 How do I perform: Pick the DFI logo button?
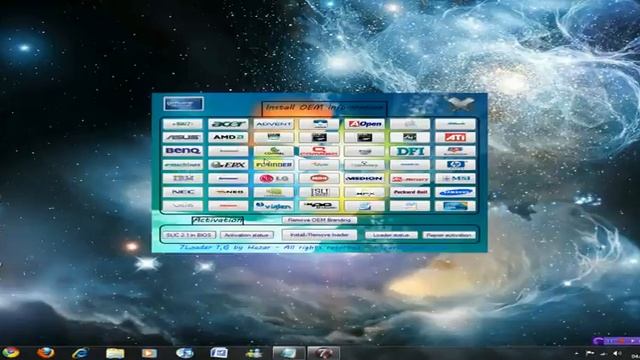pyautogui.click(x=410, y=151)
